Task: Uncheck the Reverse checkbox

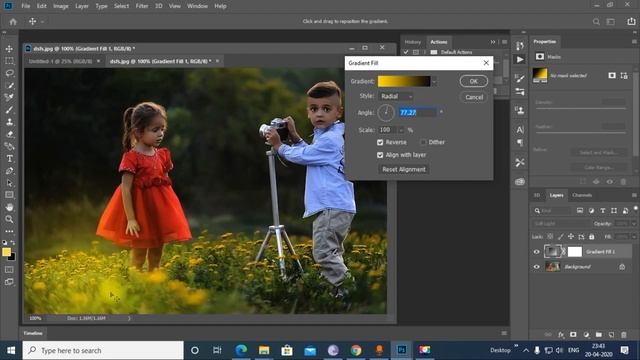Action: coord(380,142)
